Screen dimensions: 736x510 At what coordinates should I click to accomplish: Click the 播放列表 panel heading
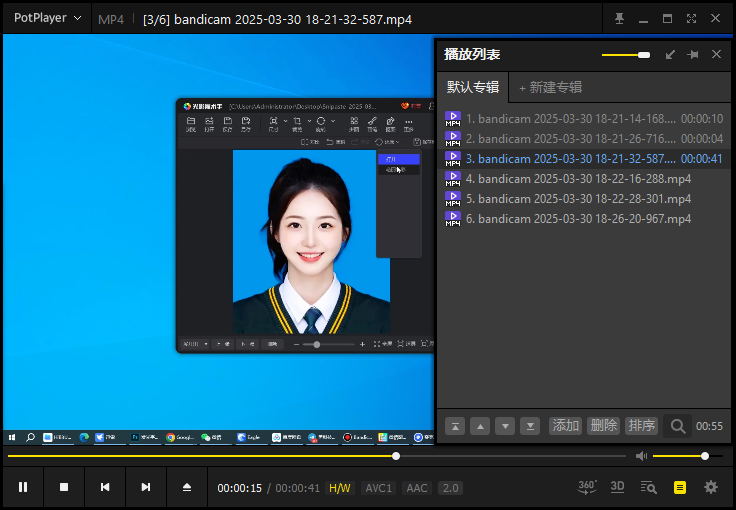coord(472,54)
